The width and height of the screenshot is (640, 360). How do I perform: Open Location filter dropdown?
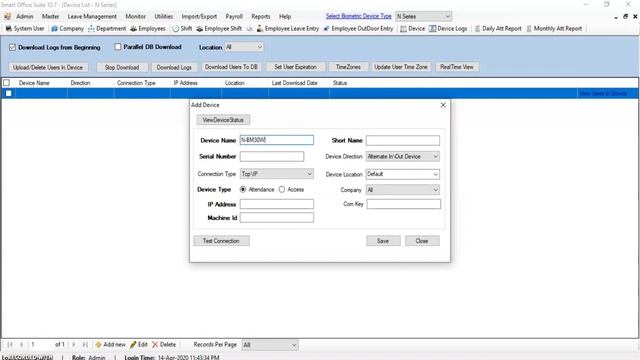(244, 47)
